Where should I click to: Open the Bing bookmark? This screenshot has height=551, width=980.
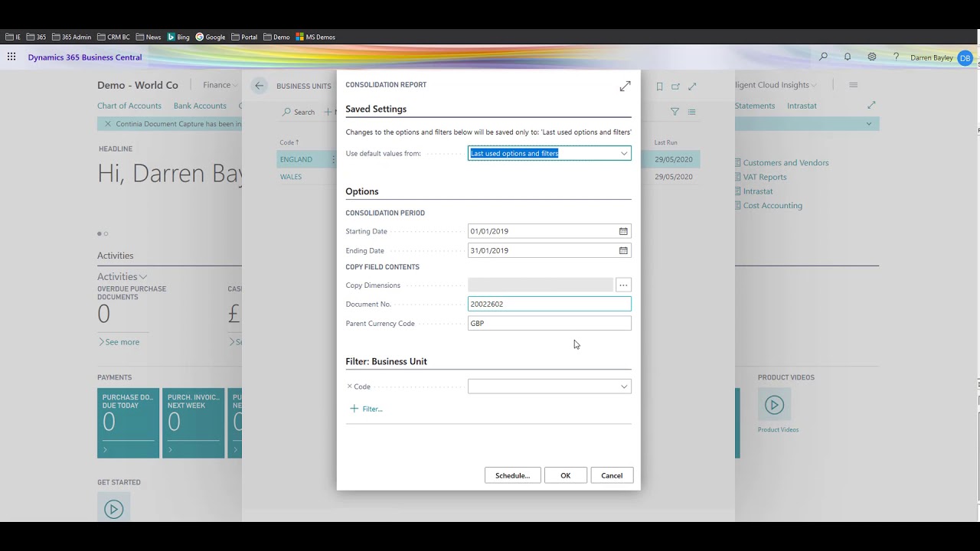(178, 37)
